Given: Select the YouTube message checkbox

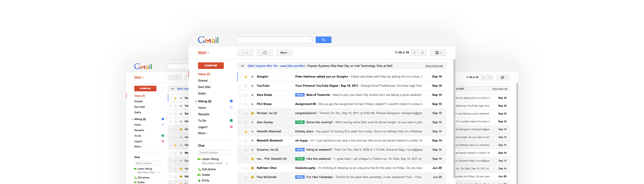Looking at the screenshot, I should 240,86.
